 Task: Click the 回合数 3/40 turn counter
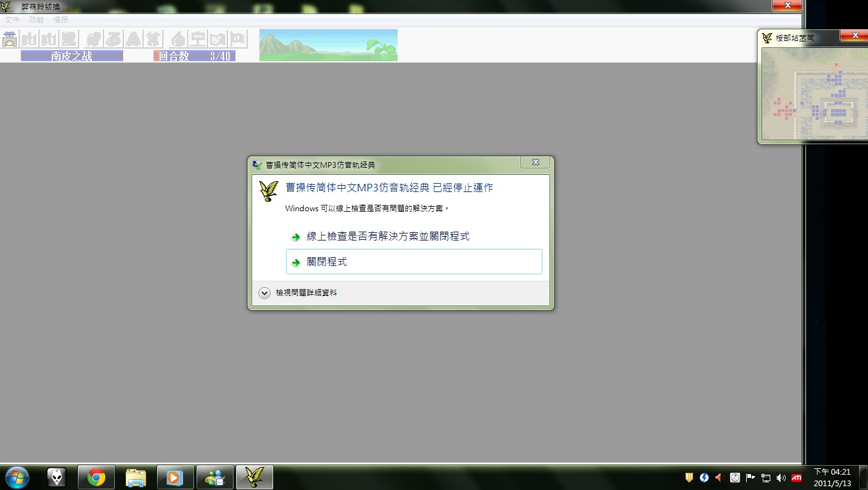click(194, 56)
